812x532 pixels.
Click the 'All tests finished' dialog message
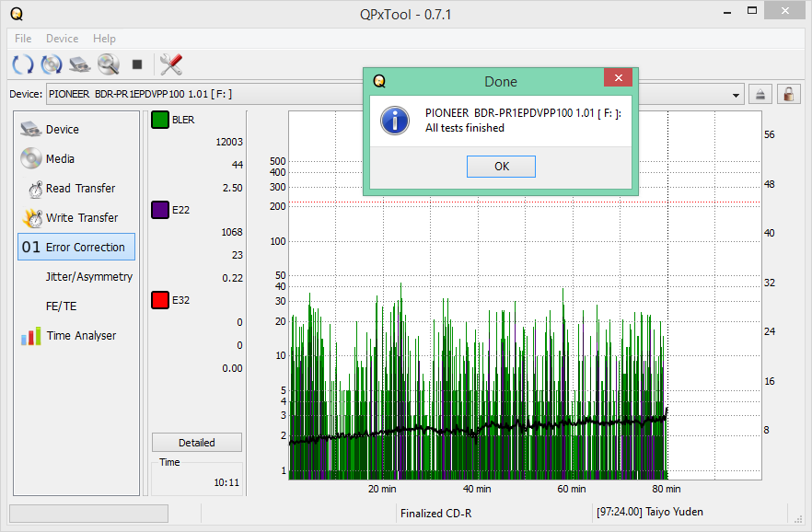(x=465, y=128)
